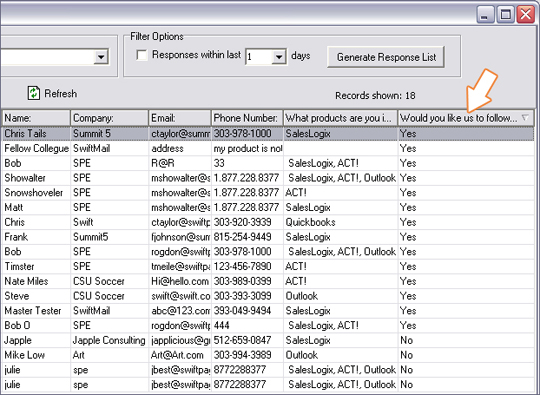Click the Quickbooks product cell

341,222
